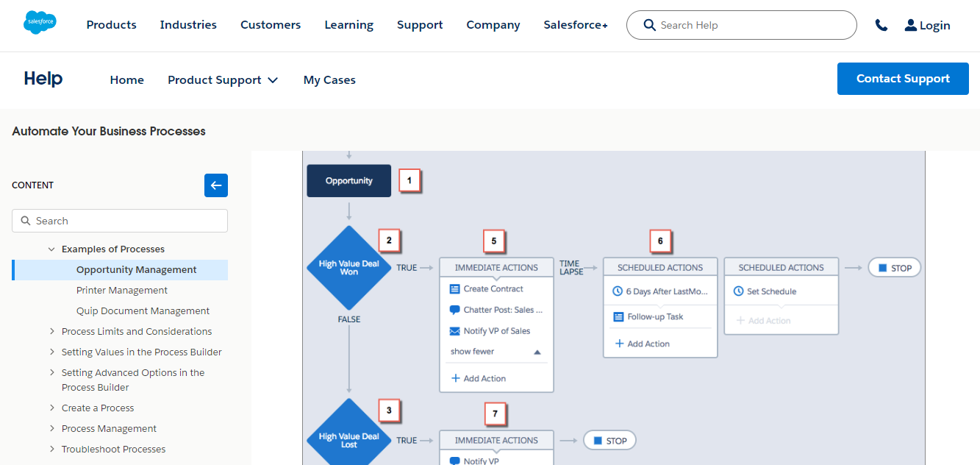Go to Help Home

click(127, 80)
